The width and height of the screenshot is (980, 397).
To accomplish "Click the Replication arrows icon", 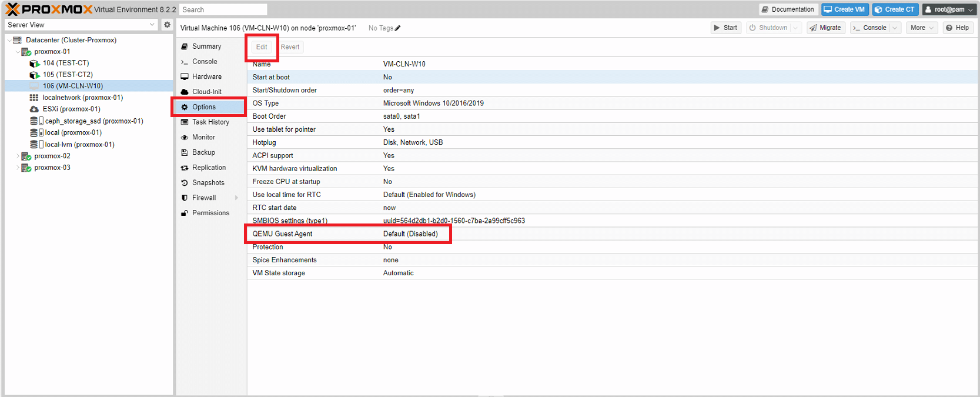I will coord(185,168).
